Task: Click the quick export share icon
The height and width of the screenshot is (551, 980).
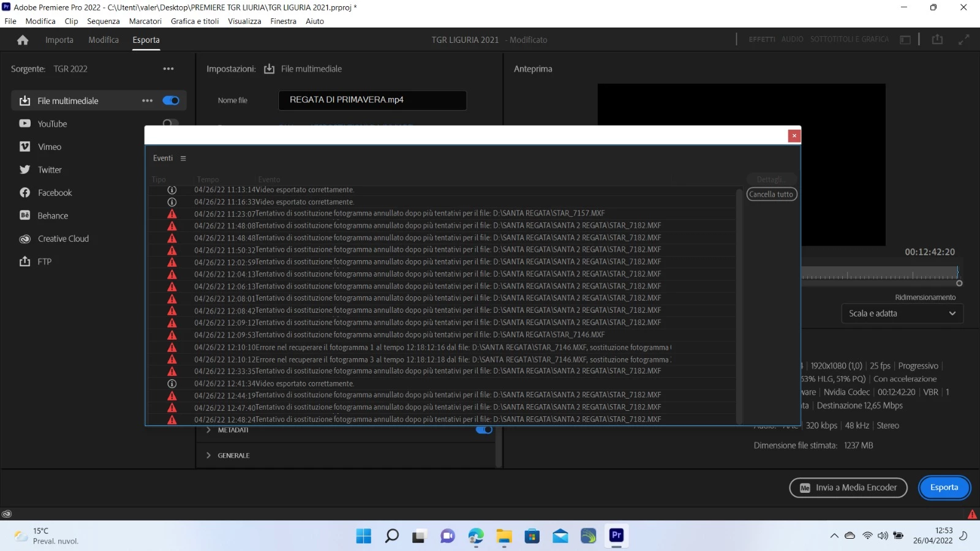Action: tap(937, 39)
